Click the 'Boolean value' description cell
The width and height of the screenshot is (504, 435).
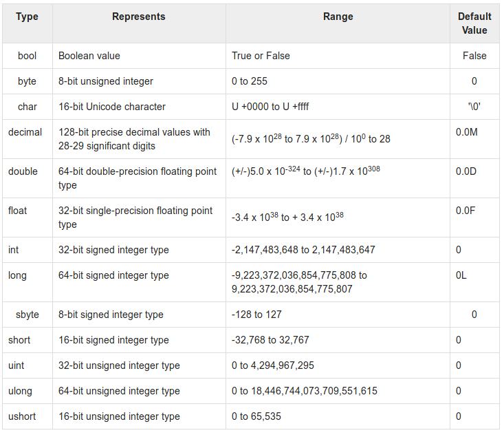tap(89, 56)
